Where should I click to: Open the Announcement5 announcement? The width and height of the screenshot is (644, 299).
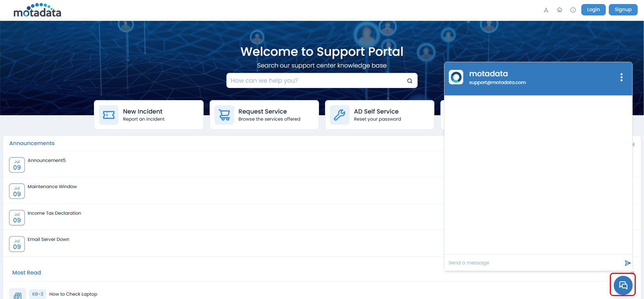pyautogui.click(x=47, y=161)
